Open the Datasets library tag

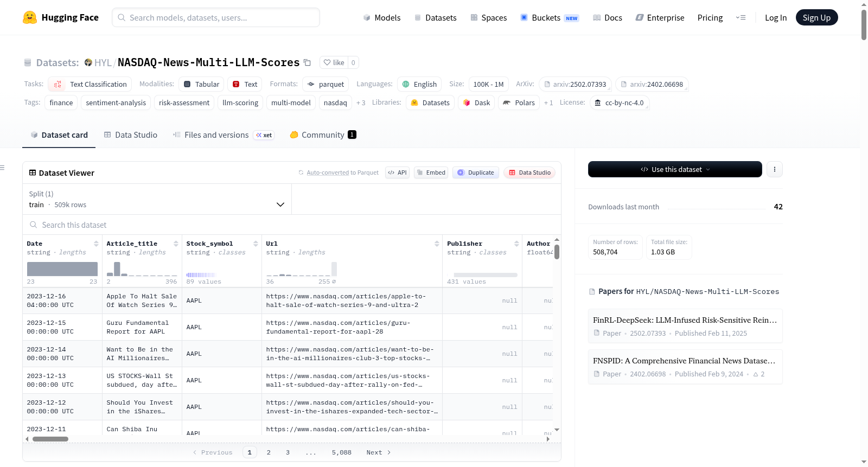pos(430,103)
